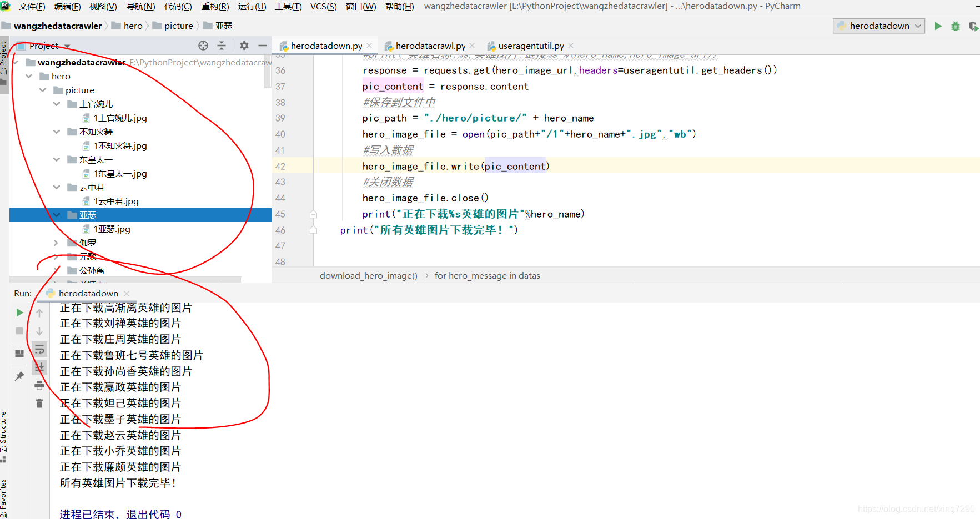Select the 1东皇太一.jpg file
This screenshot has width=980, height=519.
(x=120, y=174)
